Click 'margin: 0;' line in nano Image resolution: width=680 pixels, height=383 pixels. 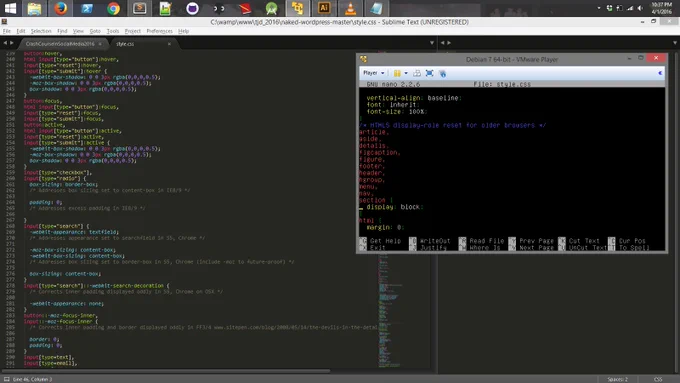tap(385, 227)
